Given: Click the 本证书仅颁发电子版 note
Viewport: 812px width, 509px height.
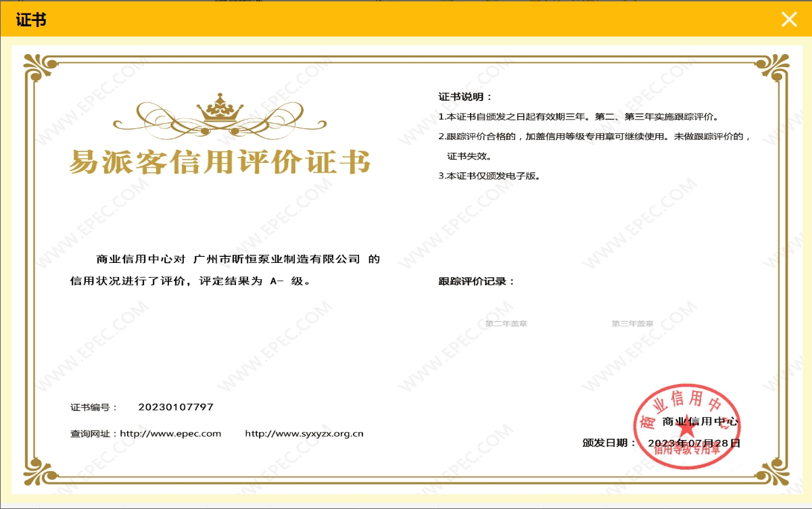Looking at the screenshot, I should tap(489, 176).
